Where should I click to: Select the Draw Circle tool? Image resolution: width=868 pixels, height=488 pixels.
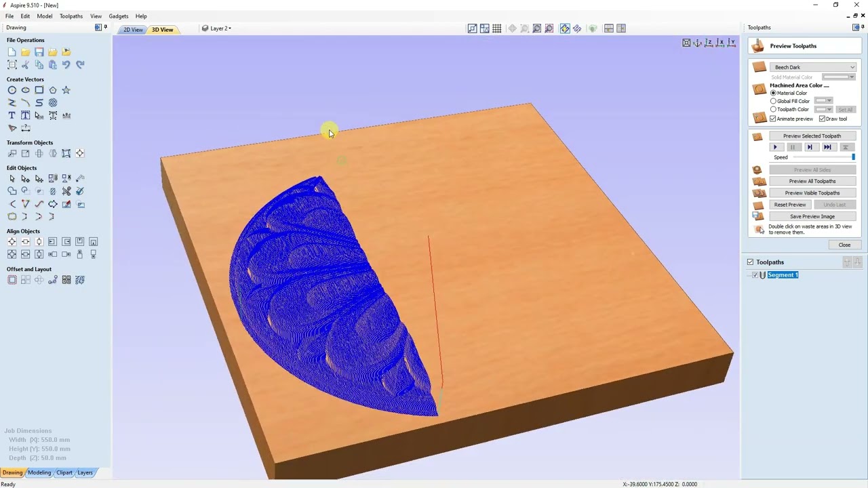(x=12, y=90)
